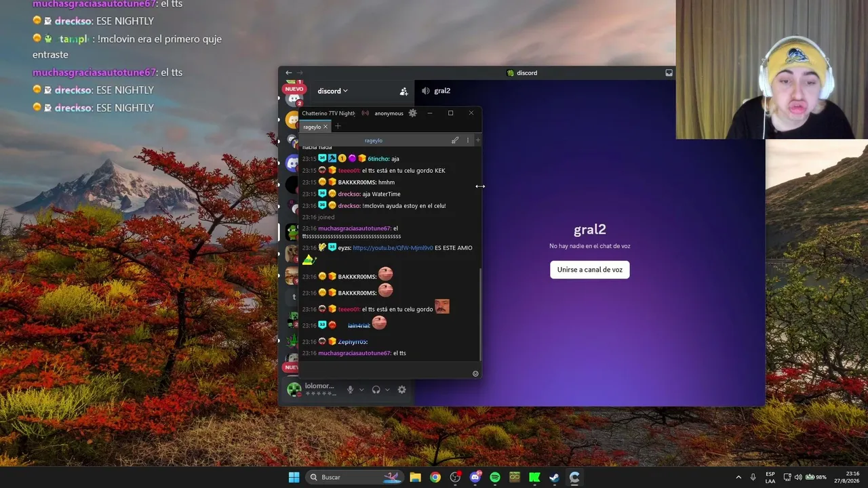Add a new tab in Chatterino
The height and width of the screenshot is (488, 868).
(338, 126)
